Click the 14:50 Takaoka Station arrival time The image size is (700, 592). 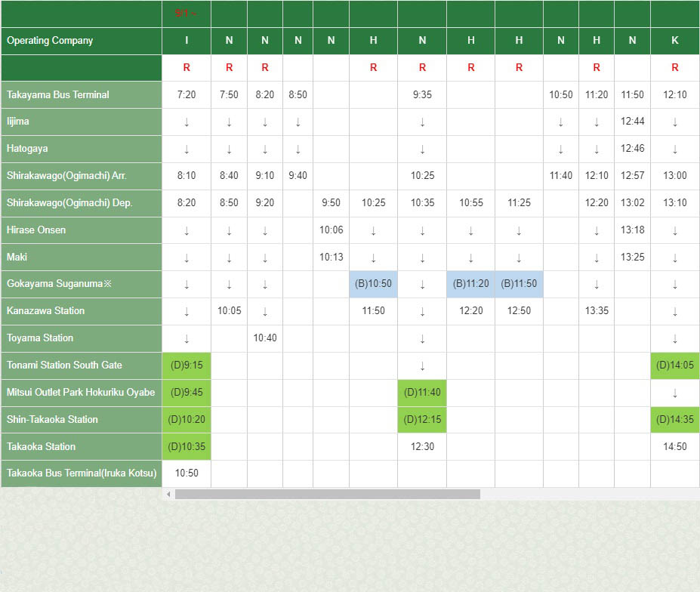(x=674, y=447)
